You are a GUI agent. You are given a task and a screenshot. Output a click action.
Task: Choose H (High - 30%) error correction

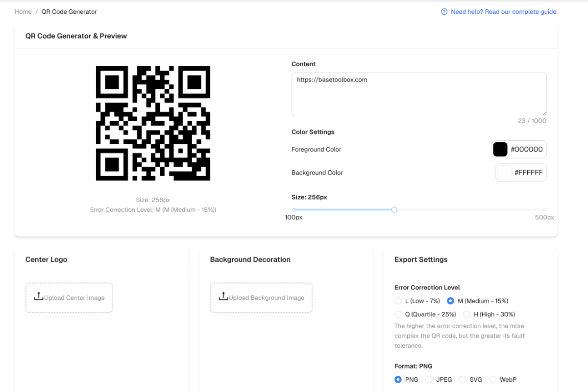pyautogui.click(x=466, y=314)
